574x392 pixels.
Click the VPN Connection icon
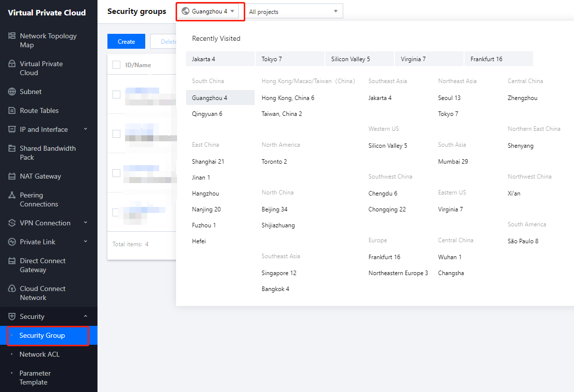[12, 223]
